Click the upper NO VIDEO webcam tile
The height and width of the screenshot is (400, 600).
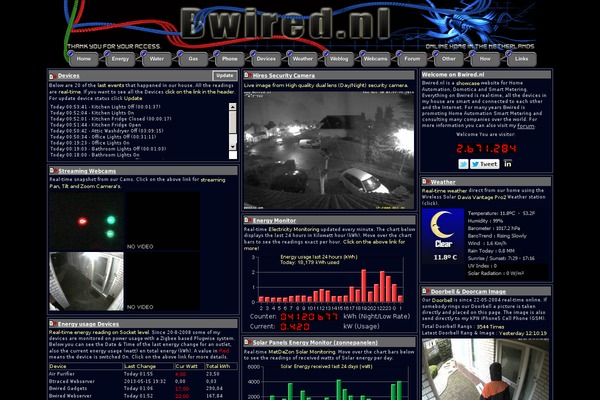tap(163, 221)
